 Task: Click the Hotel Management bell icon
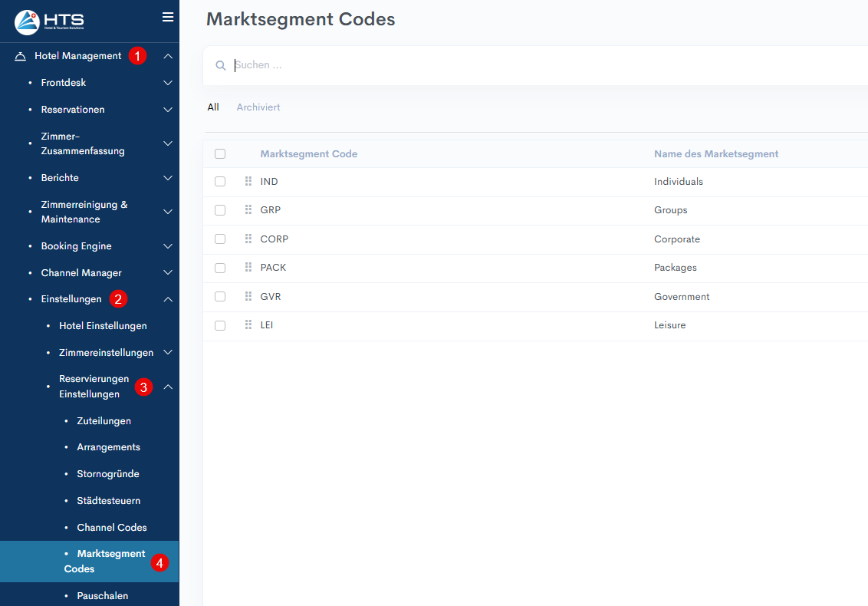point(21,56)
